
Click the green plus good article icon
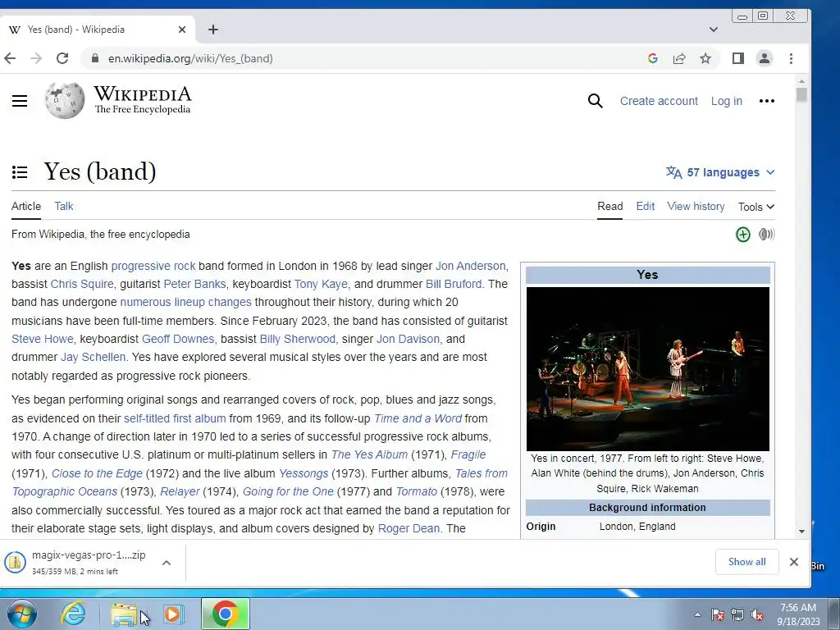click(x=742, y=234)
